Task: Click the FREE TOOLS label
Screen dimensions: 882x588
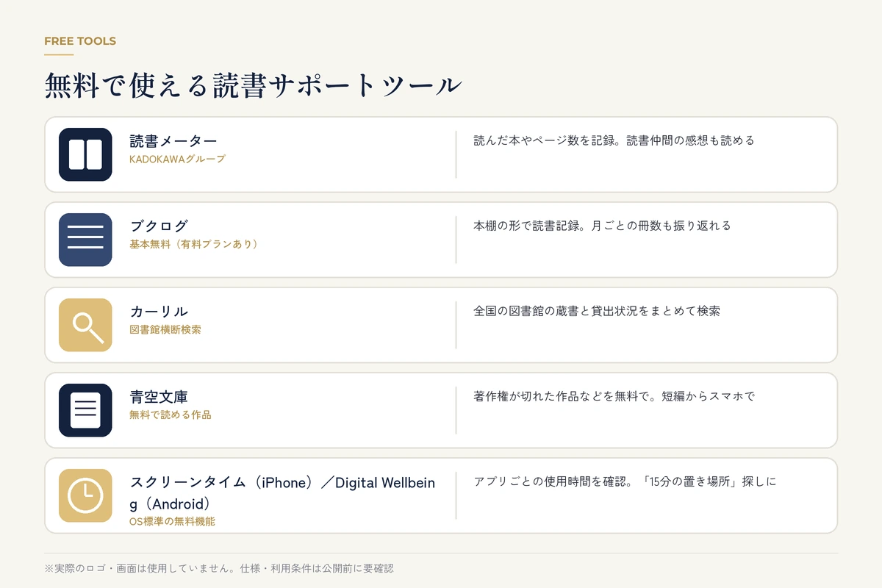Action: 80,41
